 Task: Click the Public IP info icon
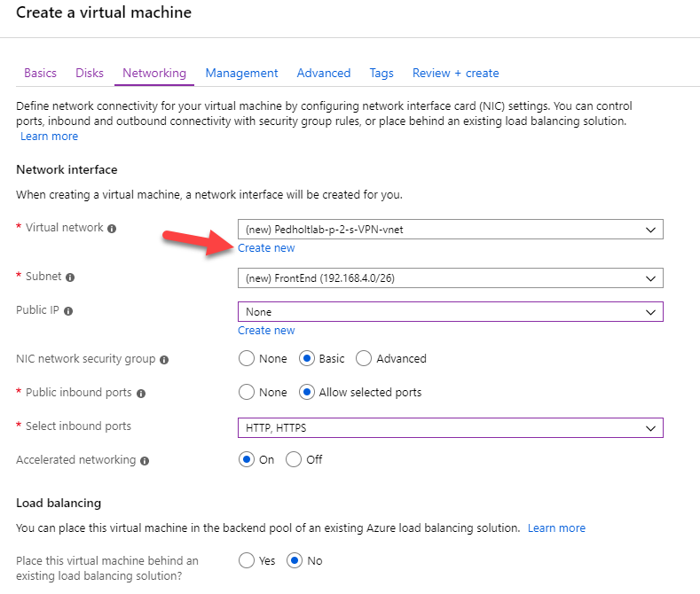pyautogui.click(x=68, y=311)
